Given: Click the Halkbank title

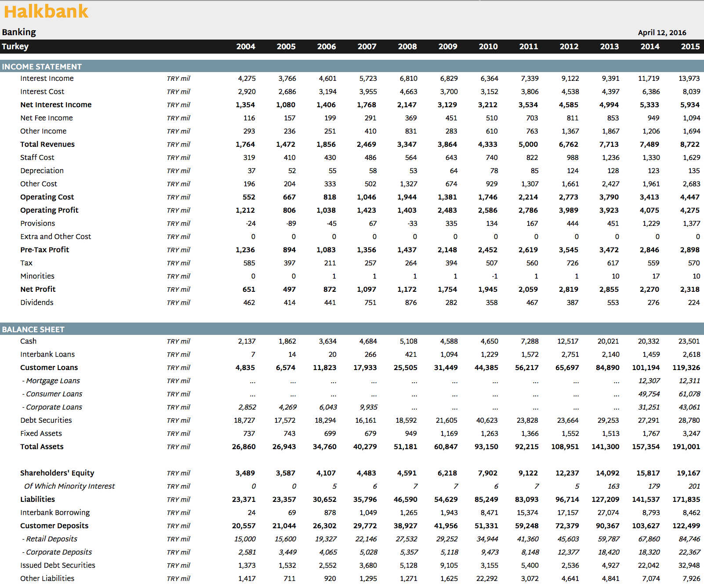Looking at the screenshot, I should [46, 11].
